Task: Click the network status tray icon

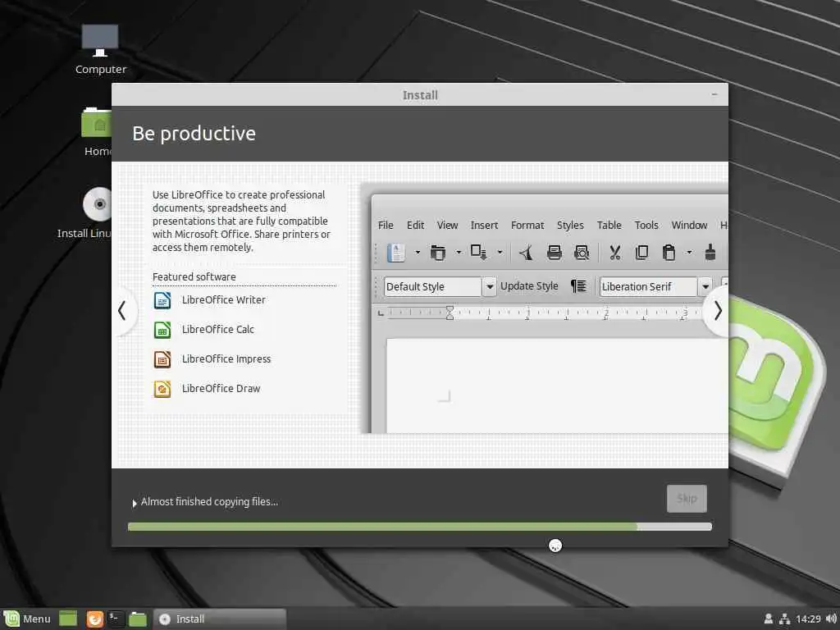Action: pos(785,619)
